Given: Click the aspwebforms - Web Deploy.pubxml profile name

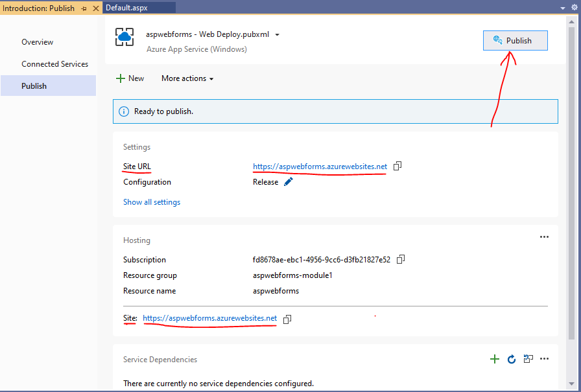Looking at the screenshot, I should 207,34.
